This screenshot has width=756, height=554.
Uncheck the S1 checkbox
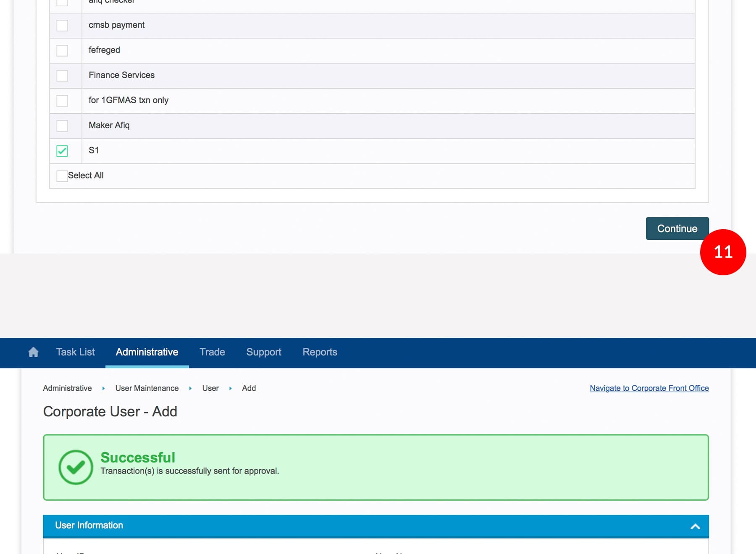point(62,151)
